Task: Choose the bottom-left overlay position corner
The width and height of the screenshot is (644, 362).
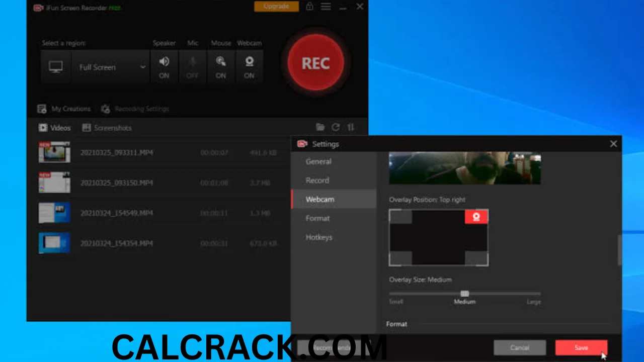Action: (x=400, y=258)
